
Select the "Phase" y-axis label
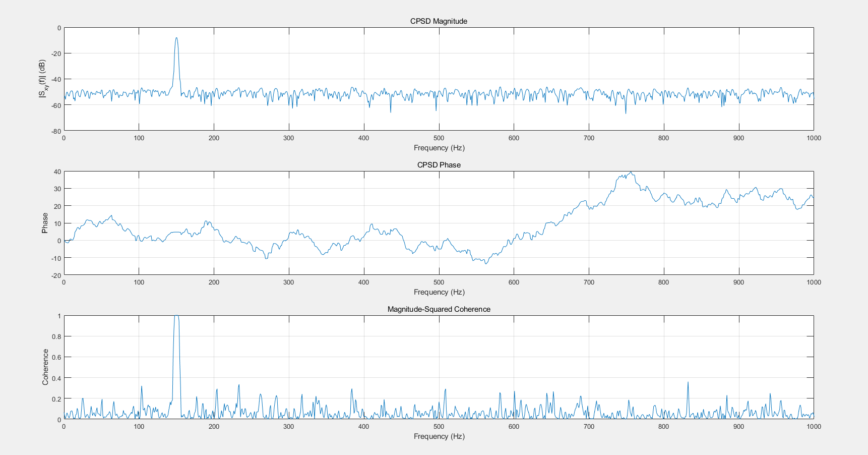[45, 223]
